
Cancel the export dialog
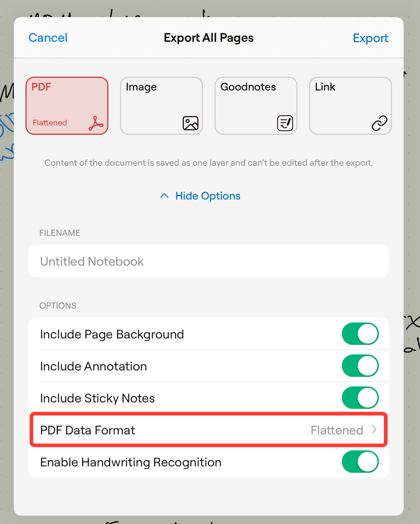48,38
